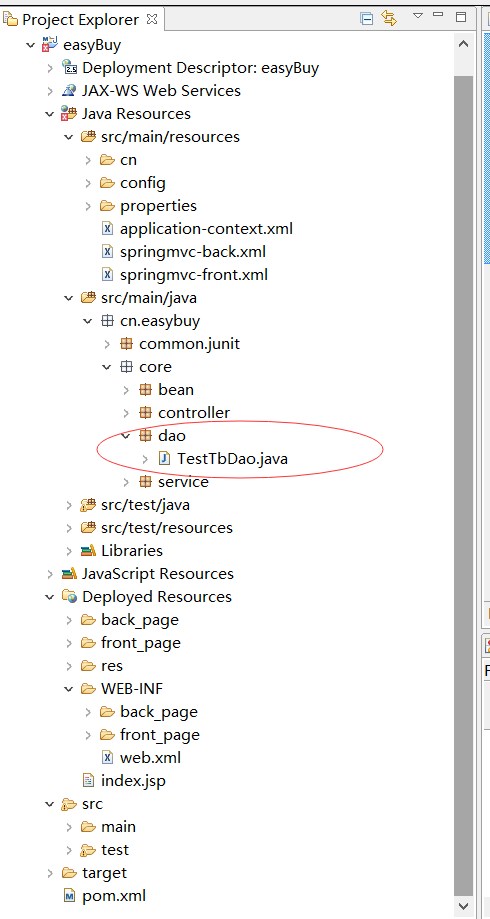Expand Deployment Descriptor: easyBuy node

(50, 68)
